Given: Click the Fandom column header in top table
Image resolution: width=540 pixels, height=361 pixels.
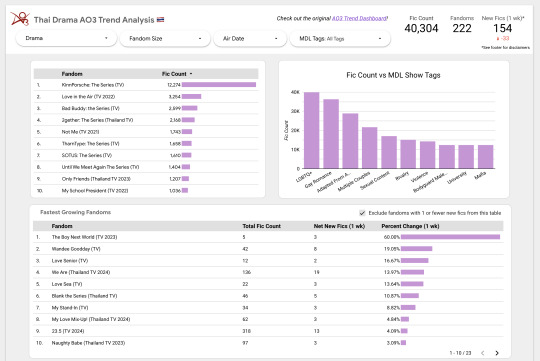Looking at the screenshot, I should [x=72, y=74].
